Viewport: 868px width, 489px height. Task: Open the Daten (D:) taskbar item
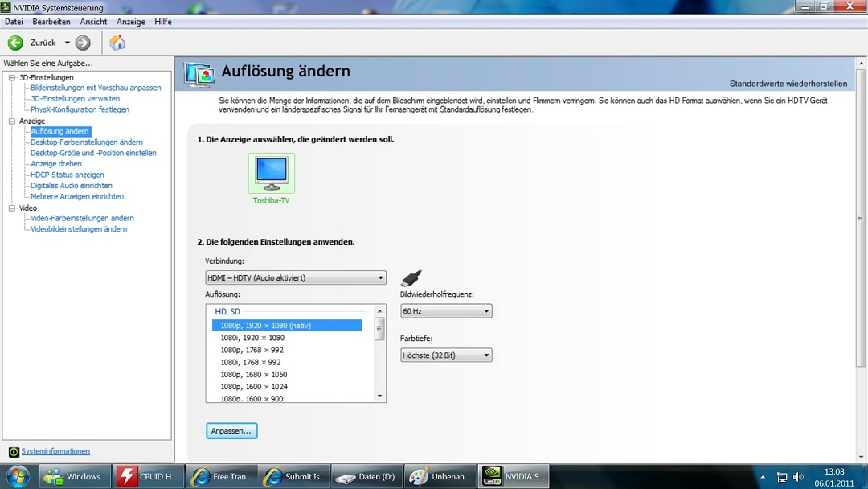(367, 476)
